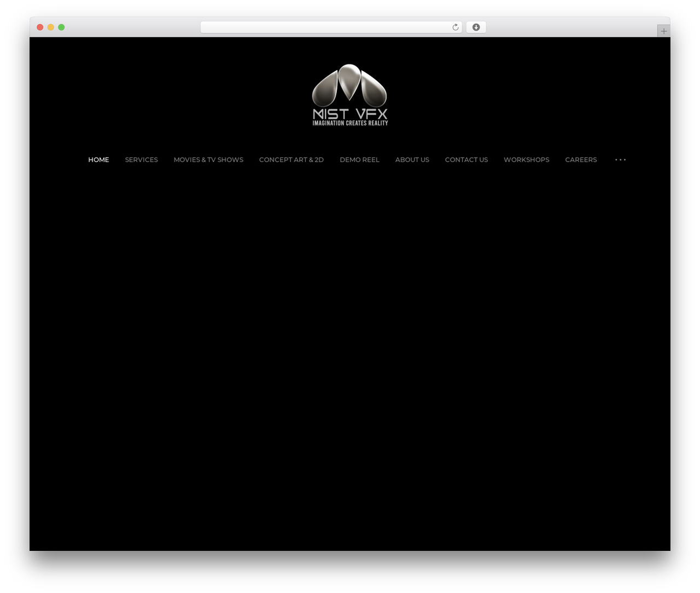The image size is (700, 593).
Task: Close the browser window with red button
Action: [40, 27]
